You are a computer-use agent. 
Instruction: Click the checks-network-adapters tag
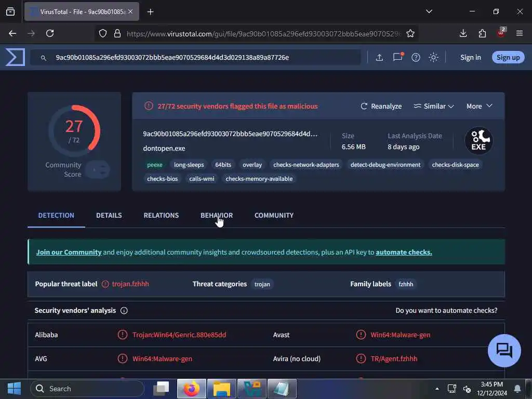coord(306,165)
